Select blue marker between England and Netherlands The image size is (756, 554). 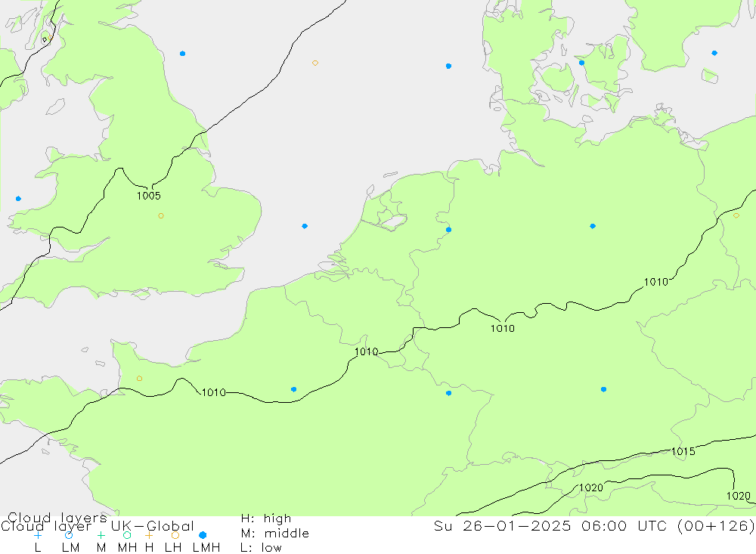click(x=305, y=226)
